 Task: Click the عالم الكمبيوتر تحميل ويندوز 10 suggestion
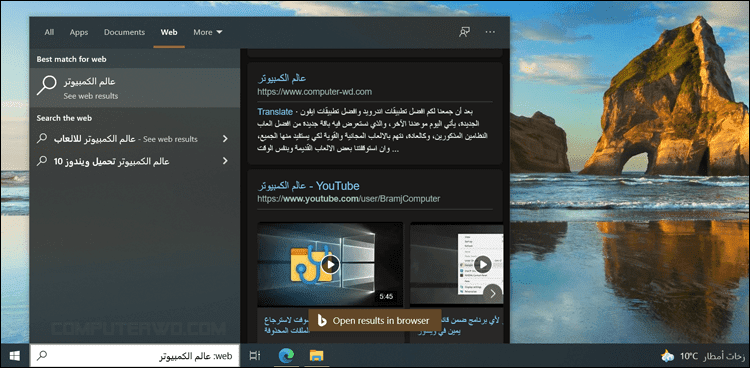(126, 161)
